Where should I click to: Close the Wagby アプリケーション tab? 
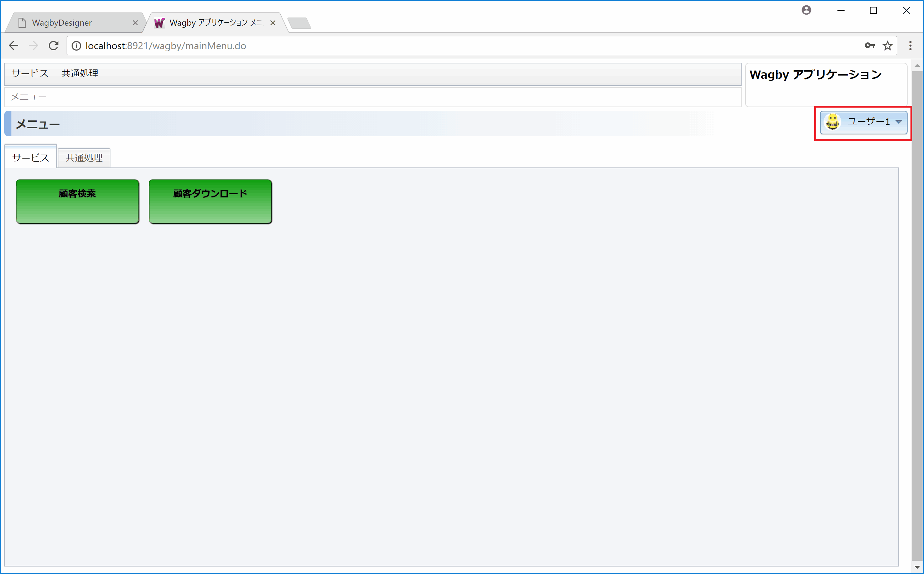point(272,23)
